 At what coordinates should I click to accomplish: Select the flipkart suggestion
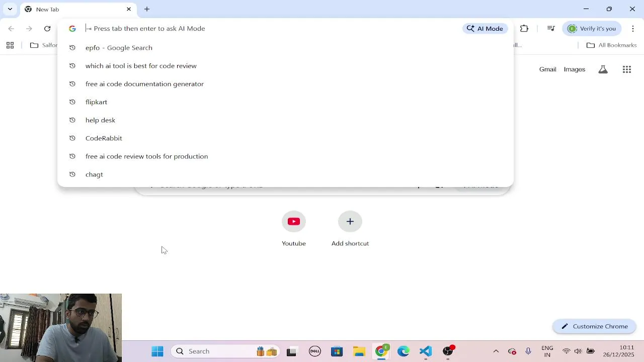[285, 102]
